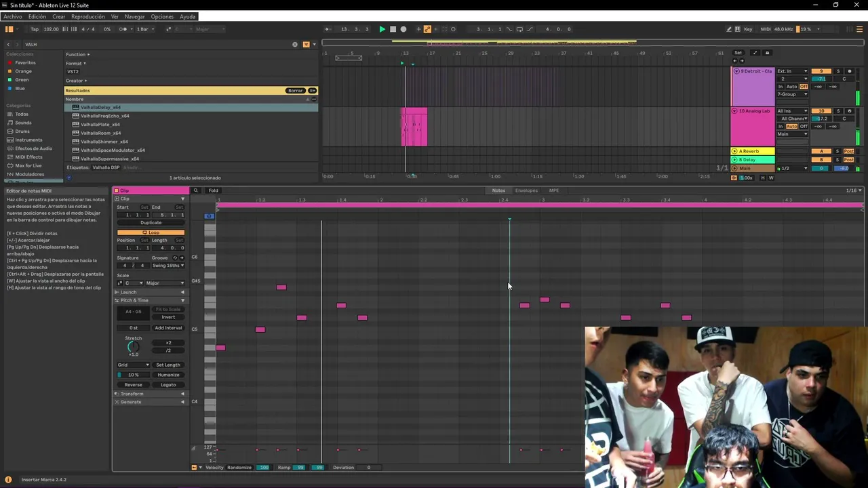Screen dimensions: 868x488
Task: Toggle the arrangement Loop switch
Action: tap(519, 29)
